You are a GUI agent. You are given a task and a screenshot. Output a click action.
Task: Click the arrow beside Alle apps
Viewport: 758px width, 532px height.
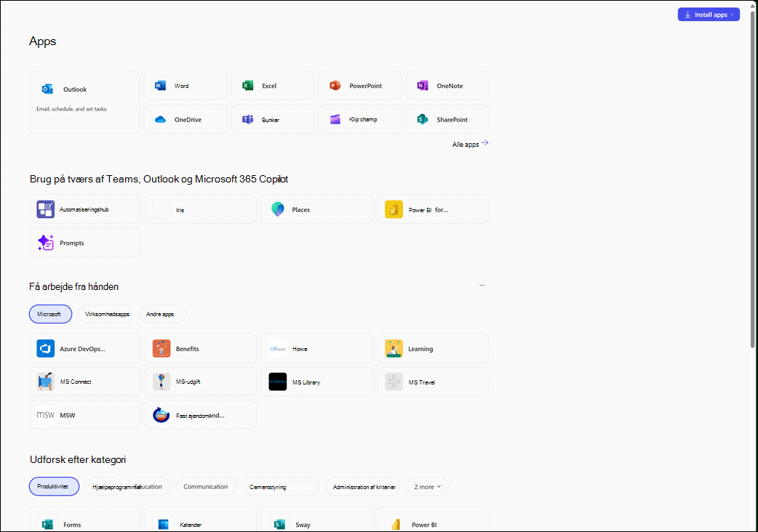click(485, 143)
